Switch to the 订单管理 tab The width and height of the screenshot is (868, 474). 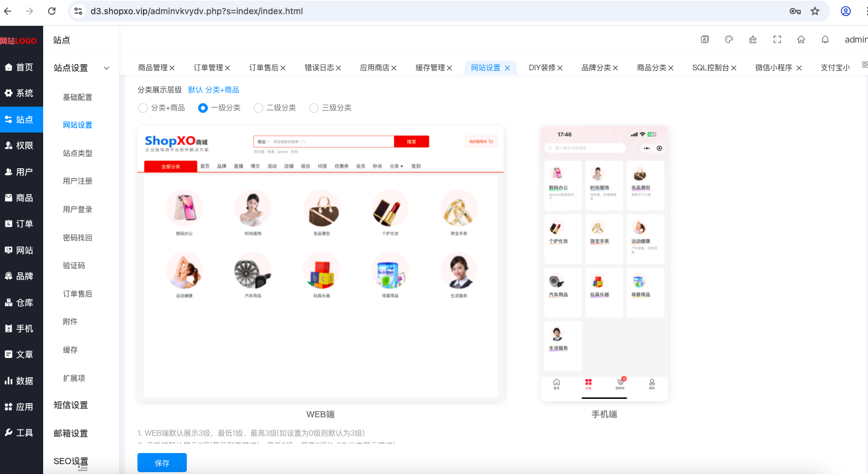[x=208, y=68]
